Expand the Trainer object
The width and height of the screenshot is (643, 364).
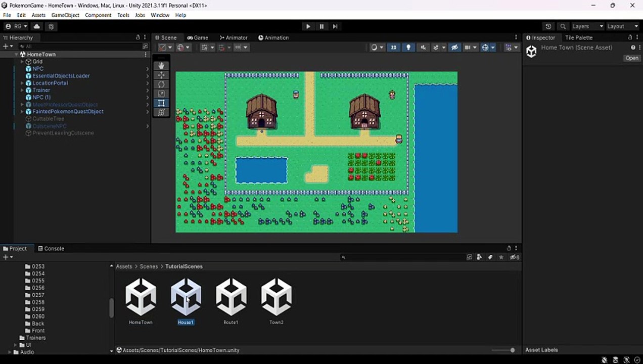tap(22, 90)
